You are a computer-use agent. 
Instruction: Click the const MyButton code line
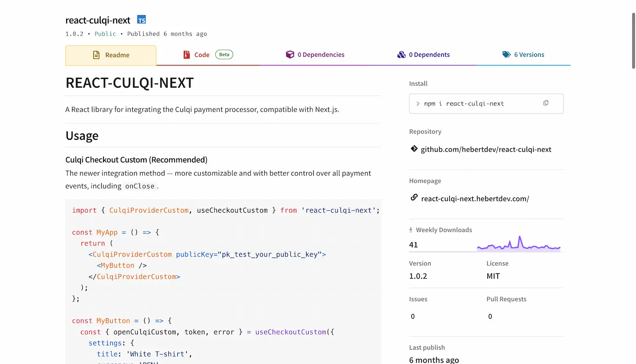pyautogui.click(x=122, y=321)
